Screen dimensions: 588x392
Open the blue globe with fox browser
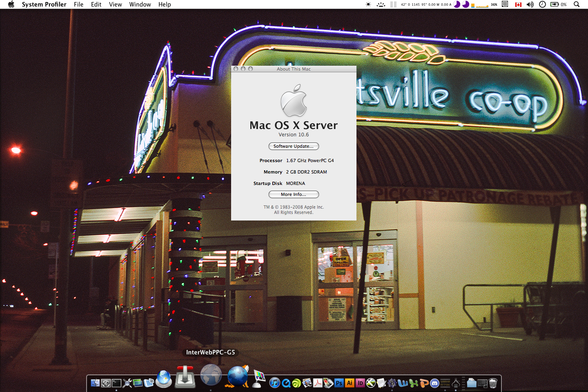pos(237,376)
